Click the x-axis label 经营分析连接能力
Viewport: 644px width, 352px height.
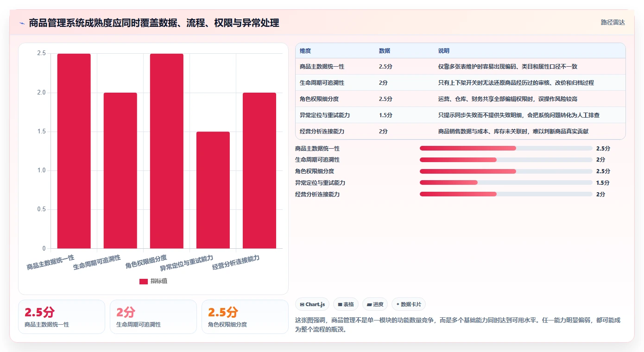236,262
